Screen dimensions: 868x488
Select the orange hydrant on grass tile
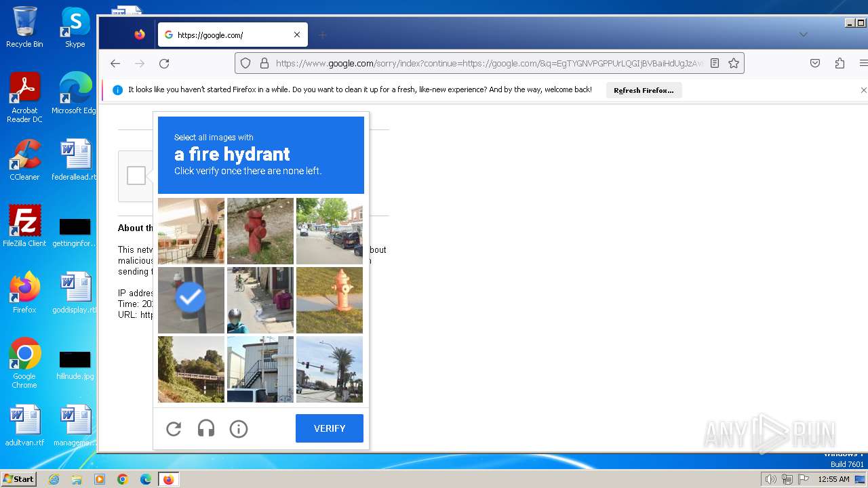click(x=330, y=300)
